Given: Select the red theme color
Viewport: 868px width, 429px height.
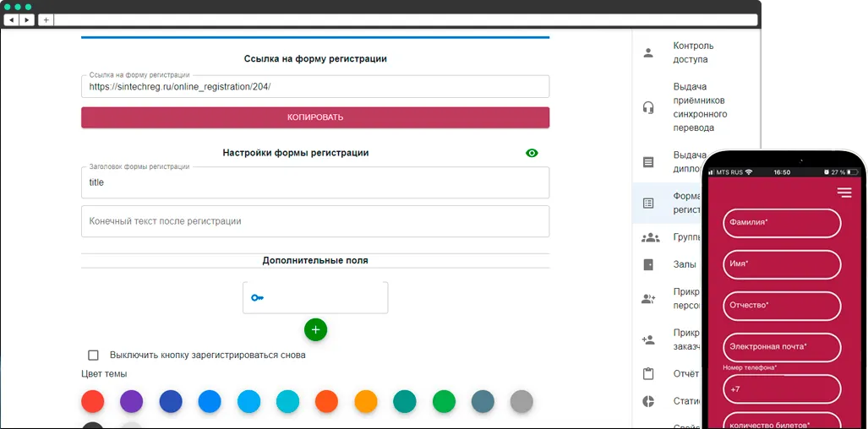Looking at the screenshot, I should pyautogui.click(x=92, y=401).
